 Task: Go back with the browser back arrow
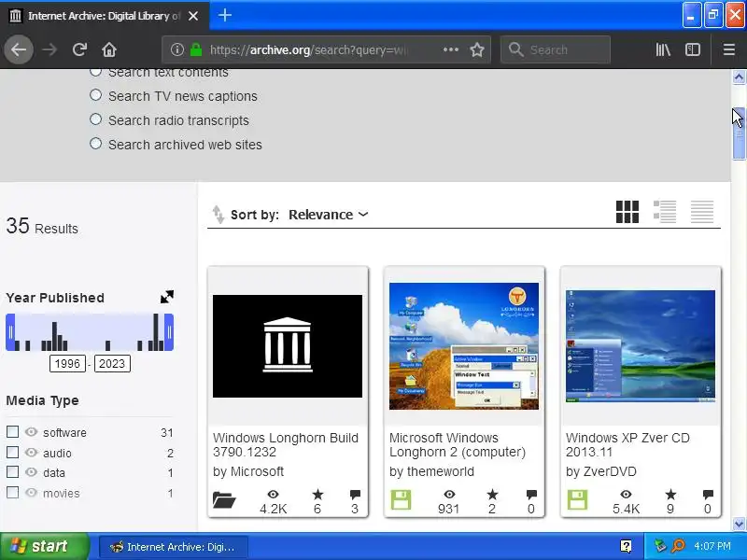tap(19, 49)
